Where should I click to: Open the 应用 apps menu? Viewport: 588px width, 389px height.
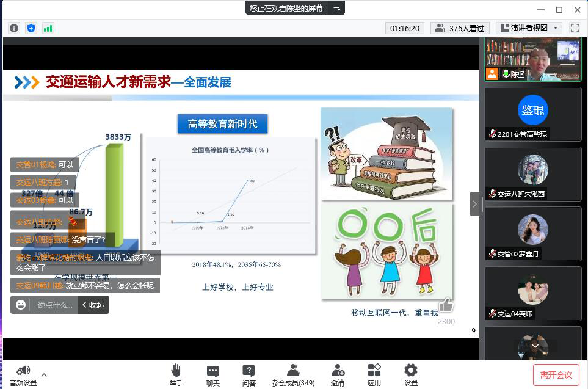click(374, 375)
